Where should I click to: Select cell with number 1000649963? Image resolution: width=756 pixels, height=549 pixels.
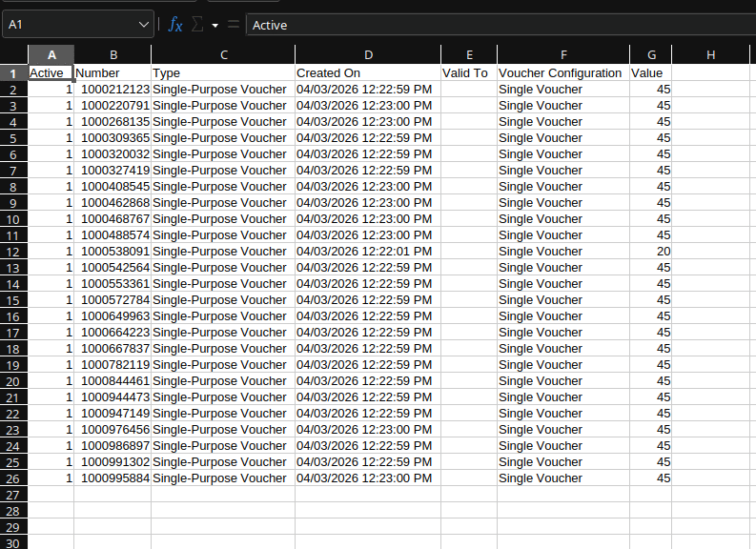112,316
